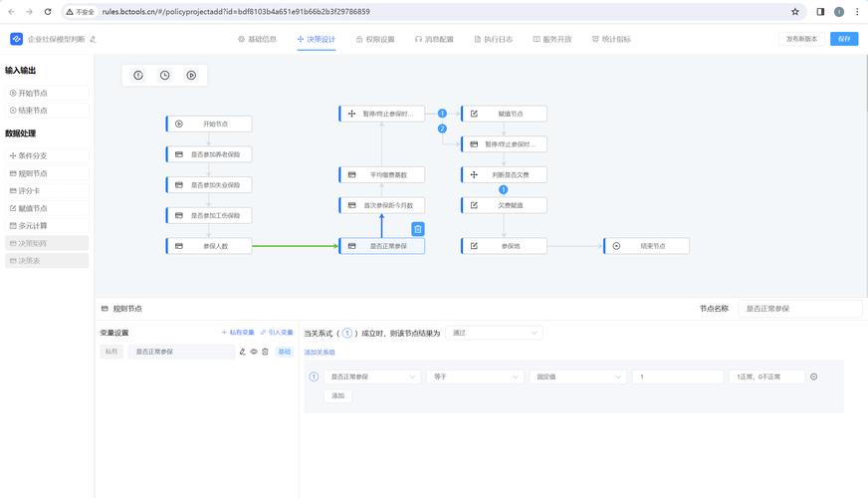The image size is (868, 498).
Task: Toggle eye icon for 是否正常参保 variable
Action: pos(254,352)
